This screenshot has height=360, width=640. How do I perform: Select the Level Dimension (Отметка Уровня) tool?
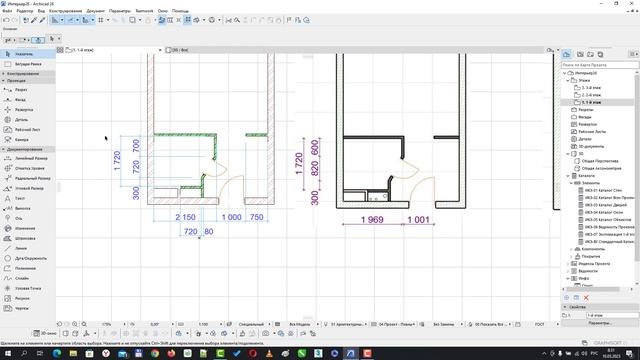click(x=28, y=168)
